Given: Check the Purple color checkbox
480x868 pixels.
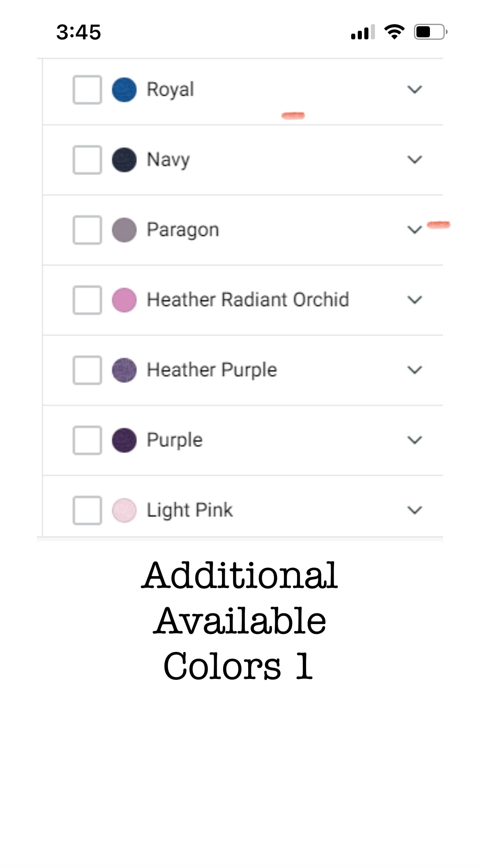Looking at the screenshot, I should pyautogui.click(x=87, y=440).
